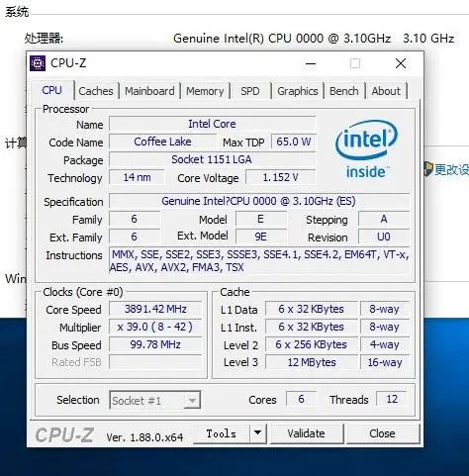Click the L1 Inst. '6 x 32 KBytes' value
The height and width of the screenshot is (476, 469).
point(312,327)
